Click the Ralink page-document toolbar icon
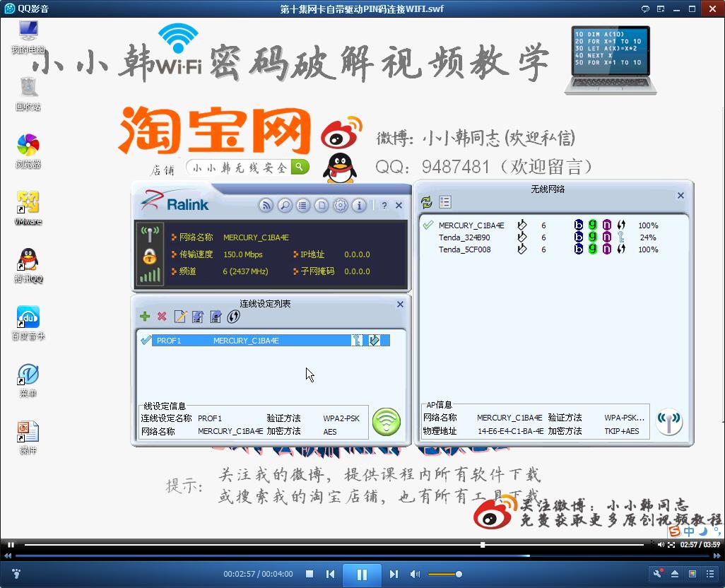The image size is (725, 588). [x=322, y=205]
